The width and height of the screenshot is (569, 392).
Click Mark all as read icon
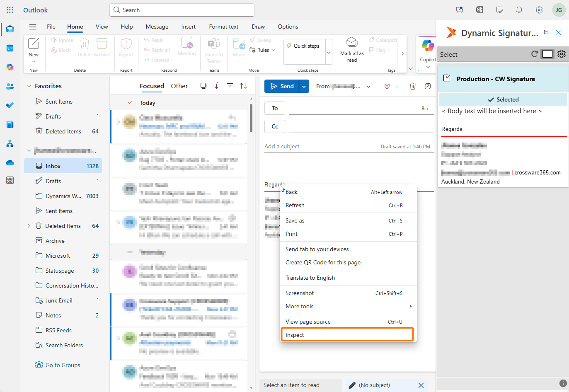(x=352, y=43)
